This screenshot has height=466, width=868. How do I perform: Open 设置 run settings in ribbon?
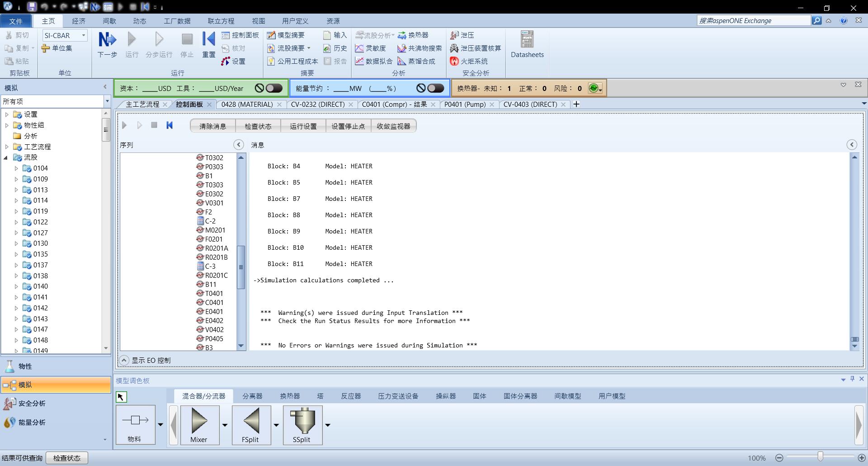[234, 61]
